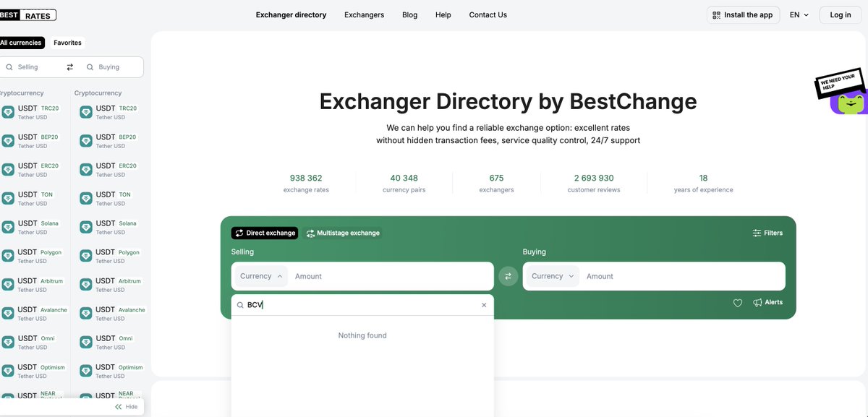868x417 pixels.
Task: Show Favorites currencies tab
Action: click(x=67, y=43)
